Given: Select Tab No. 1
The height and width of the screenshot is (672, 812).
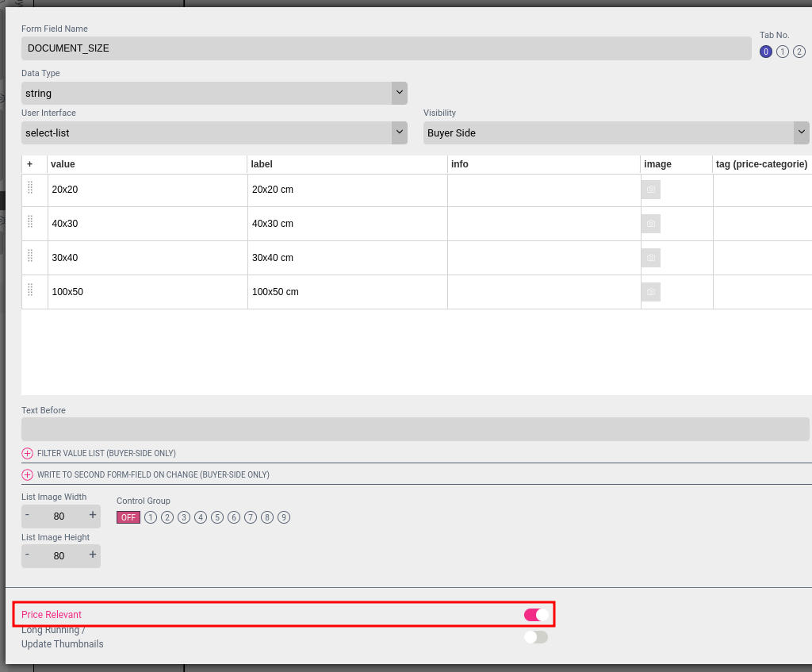Looking at the screenshot, I should pos(783,52).
